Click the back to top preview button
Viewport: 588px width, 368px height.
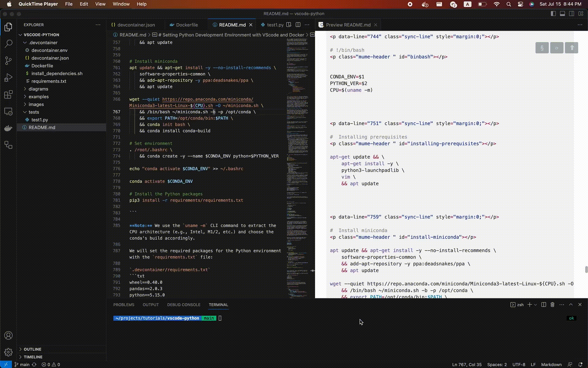click(571, 48)
